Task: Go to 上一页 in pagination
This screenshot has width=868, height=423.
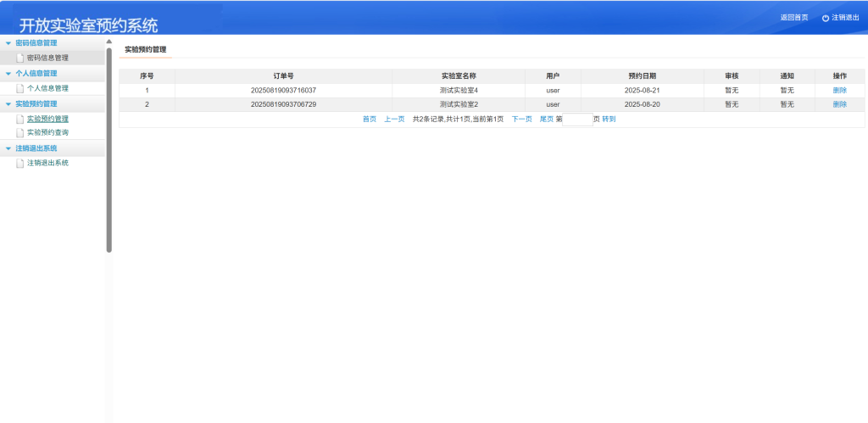Action: tap(394, 119)
